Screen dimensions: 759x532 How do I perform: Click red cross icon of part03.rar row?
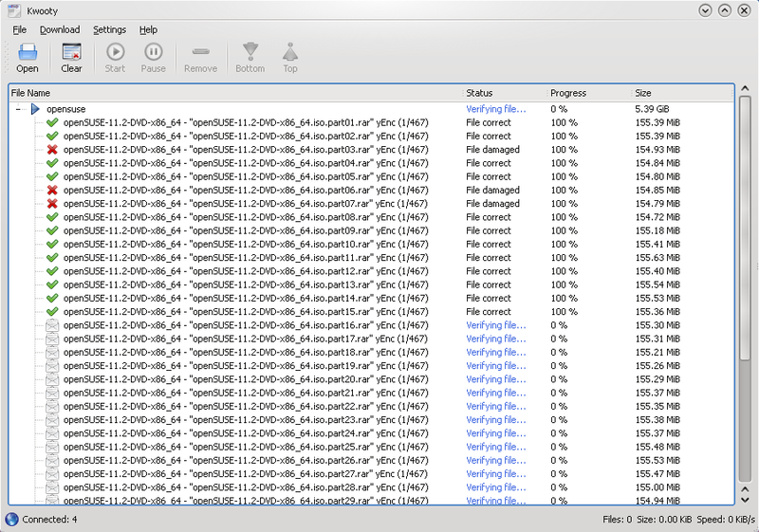coord(52,150)
